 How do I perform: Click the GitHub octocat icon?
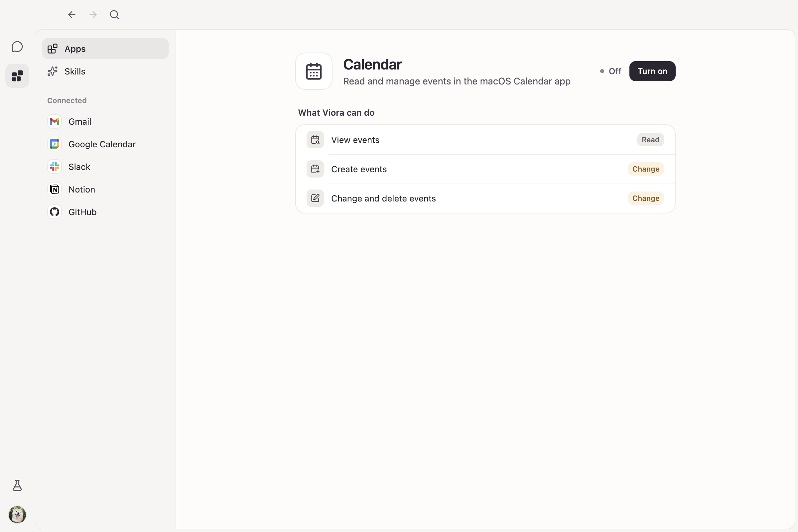(54, 212)
